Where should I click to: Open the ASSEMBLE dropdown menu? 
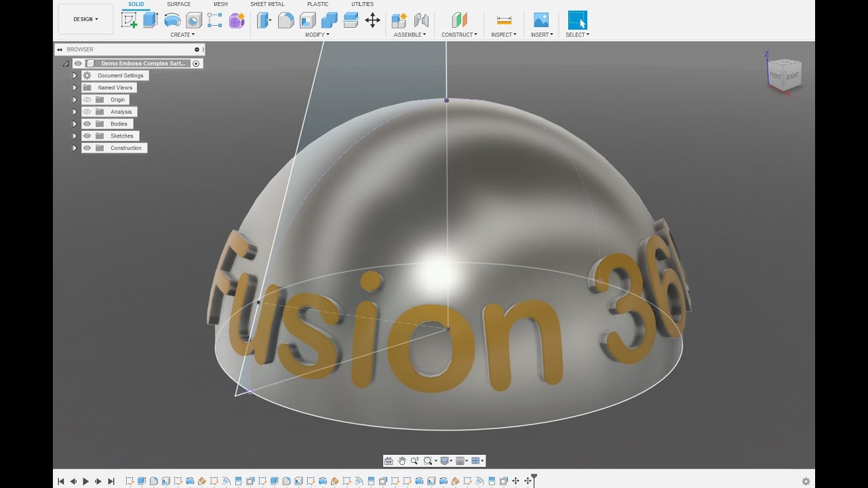tap(410, 35)
